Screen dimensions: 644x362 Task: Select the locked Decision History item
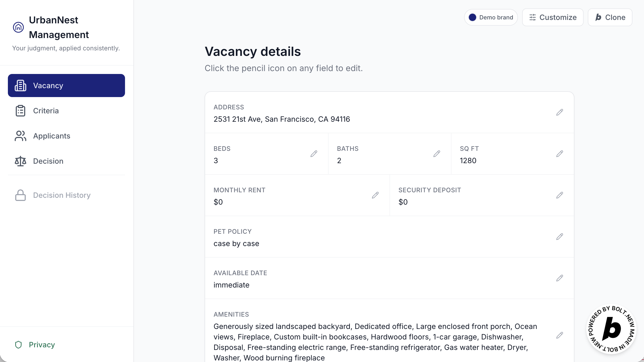tap(66, 195)
